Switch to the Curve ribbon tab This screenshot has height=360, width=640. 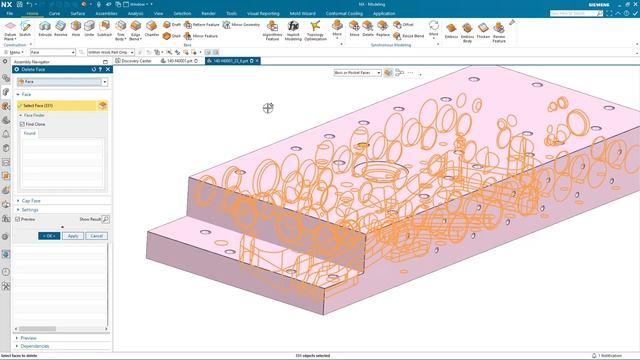(54, 13)
